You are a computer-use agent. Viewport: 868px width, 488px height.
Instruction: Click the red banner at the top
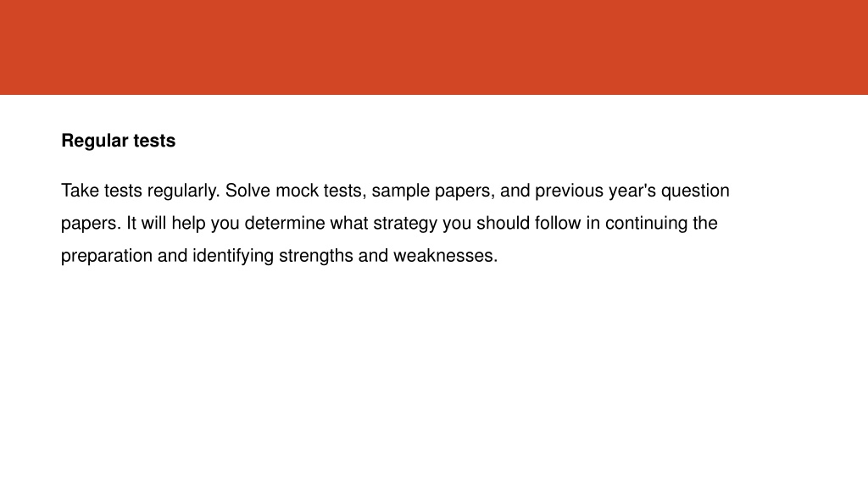point(434,47)
